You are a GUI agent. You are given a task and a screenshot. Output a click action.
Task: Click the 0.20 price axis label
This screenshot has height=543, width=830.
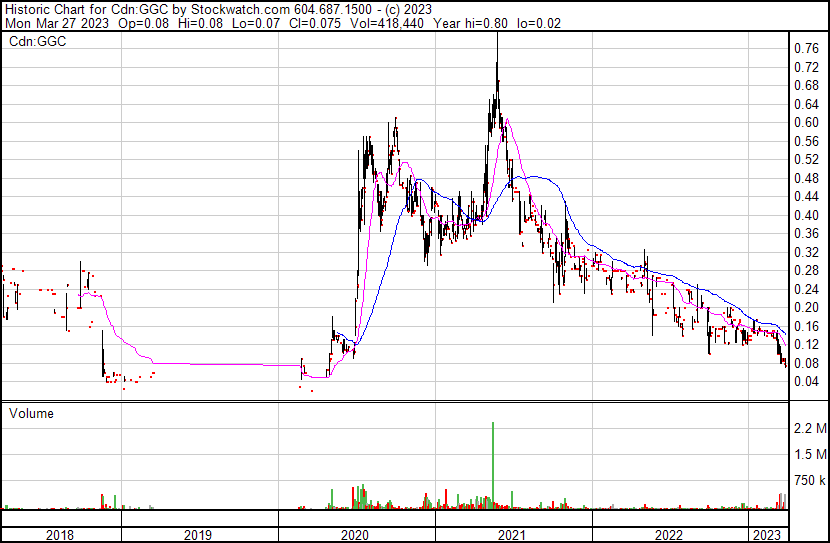point(806,307)
